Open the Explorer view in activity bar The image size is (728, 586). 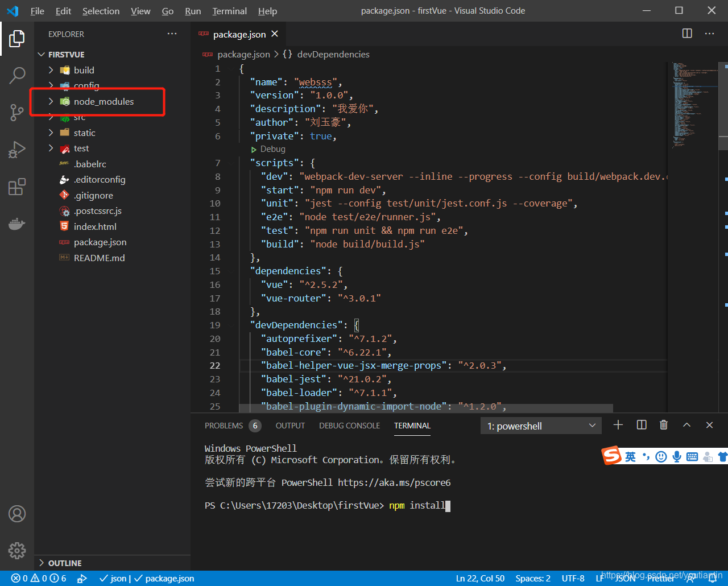click(17, 39)
